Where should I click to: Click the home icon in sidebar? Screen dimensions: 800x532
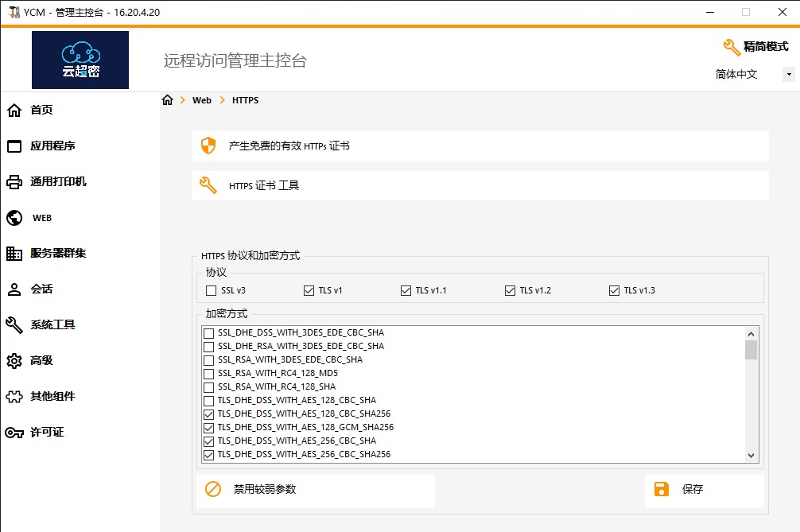[x=14, y=111]
